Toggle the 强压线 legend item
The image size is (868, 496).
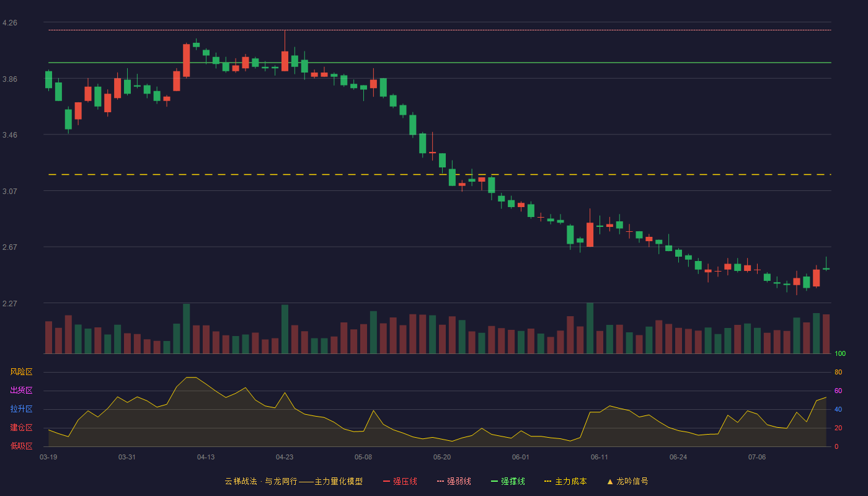[x=400, y=481]
